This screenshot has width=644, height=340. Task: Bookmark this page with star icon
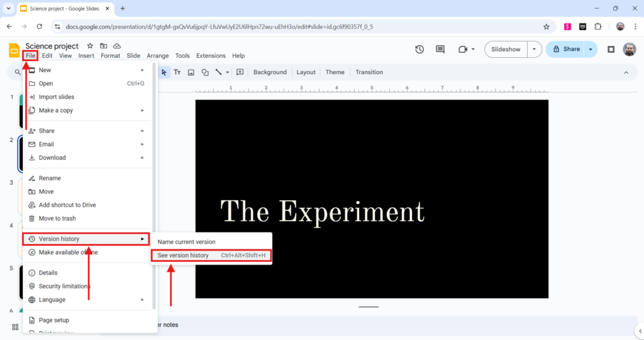point(547,26)
